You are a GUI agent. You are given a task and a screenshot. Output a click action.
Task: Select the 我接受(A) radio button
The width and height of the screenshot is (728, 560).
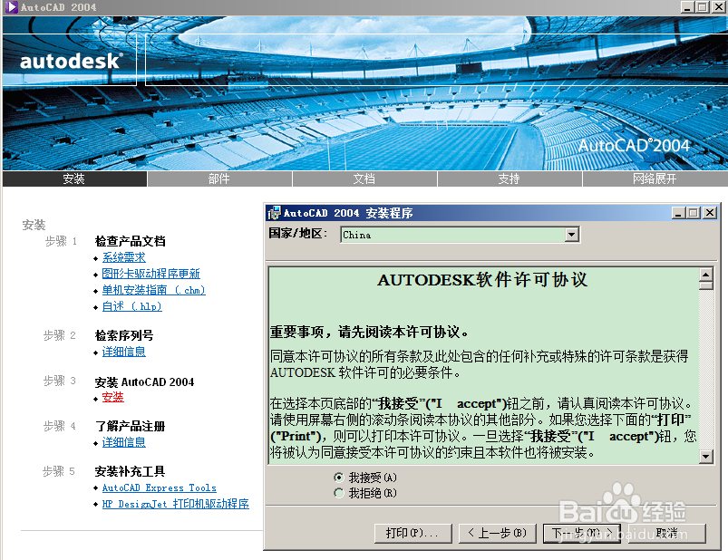point(339,478)
